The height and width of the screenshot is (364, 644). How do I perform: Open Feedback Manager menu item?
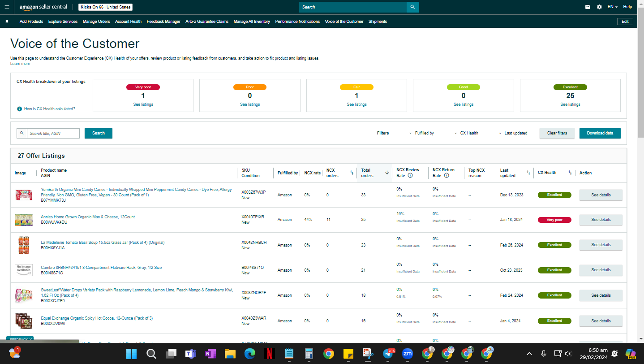tap(163, 22)
